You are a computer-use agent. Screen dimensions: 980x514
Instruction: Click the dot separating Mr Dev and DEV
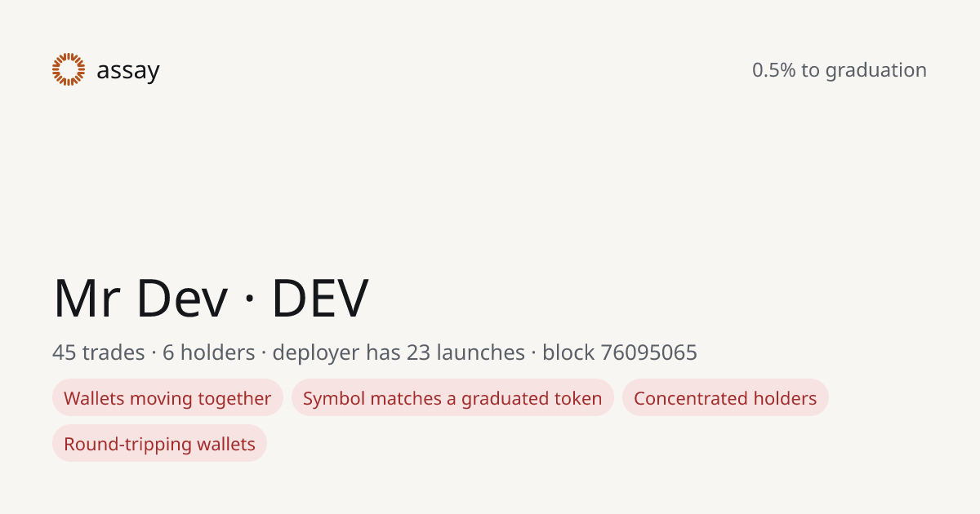(x=250, y=299)
